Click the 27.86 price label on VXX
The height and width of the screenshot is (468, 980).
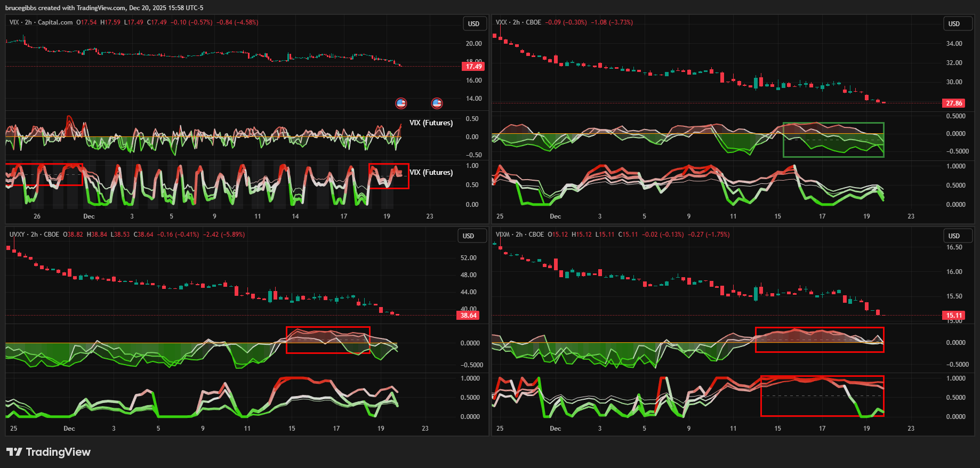coord(954,103)
